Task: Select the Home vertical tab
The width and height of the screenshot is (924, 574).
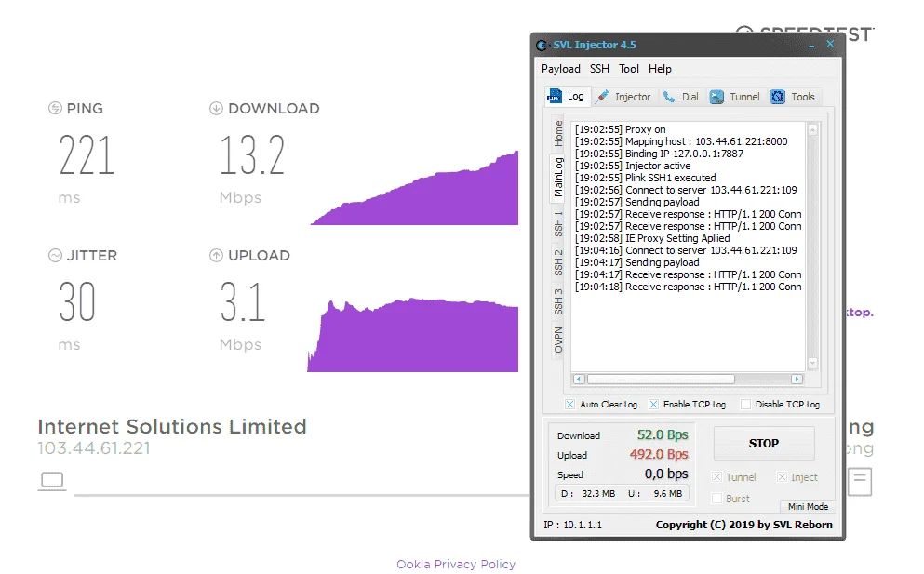Action: coord(558,134)
